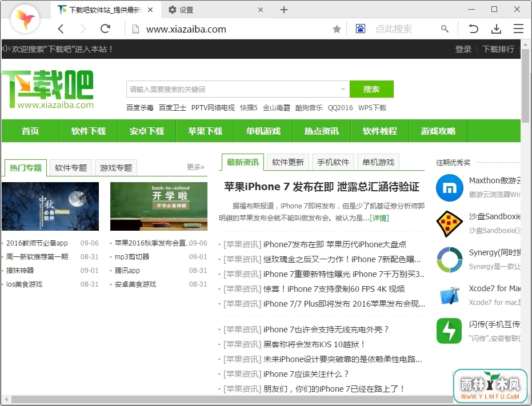Click the green 搜索 button
Screen dimensions: 532x406
click(371, 89)
